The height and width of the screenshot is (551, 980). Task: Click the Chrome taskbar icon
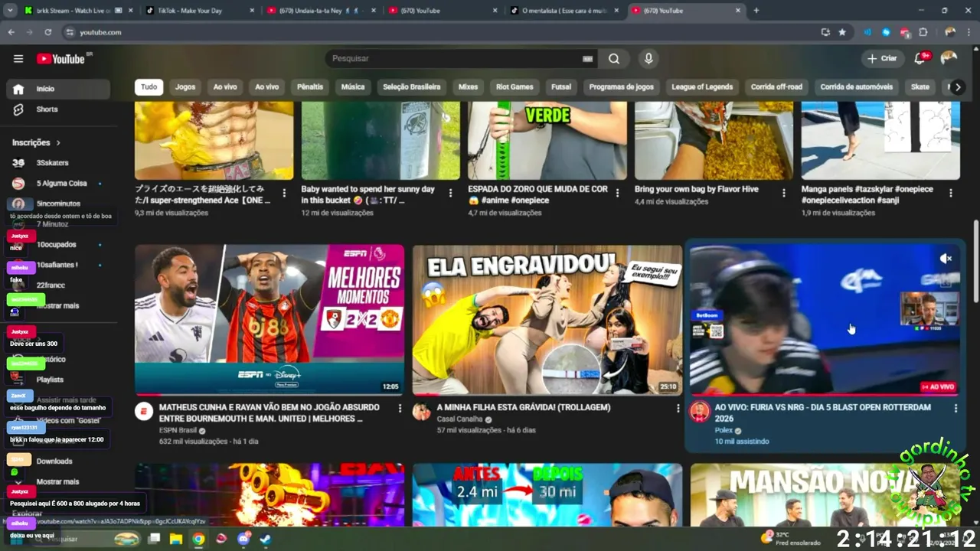click(198, 539)
